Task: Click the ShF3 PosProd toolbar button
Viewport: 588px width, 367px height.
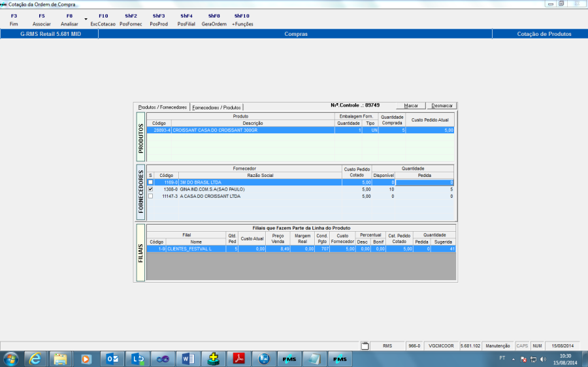Action: click(x=159, y=20)
